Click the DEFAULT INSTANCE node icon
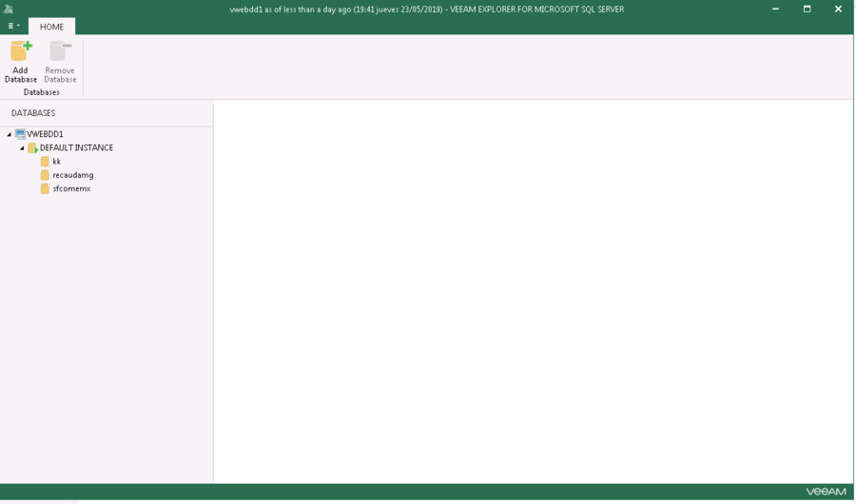 pos(32,148)
